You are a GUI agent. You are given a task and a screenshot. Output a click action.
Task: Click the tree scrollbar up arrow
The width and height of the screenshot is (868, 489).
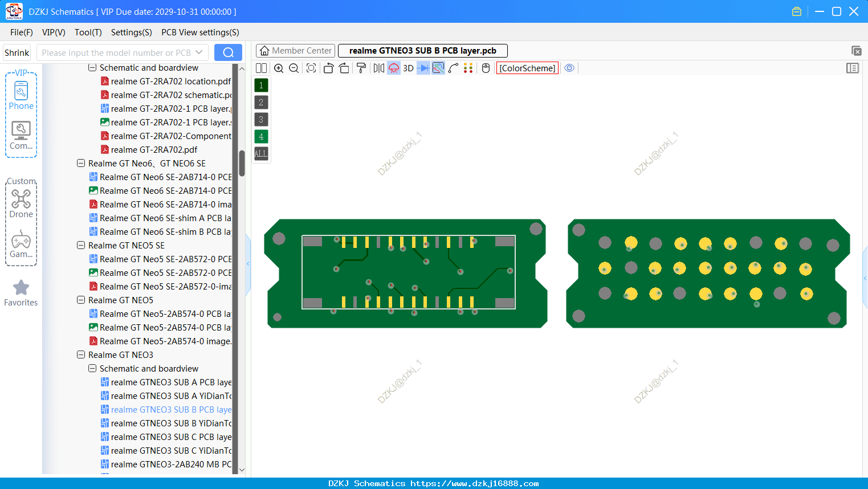pos(242,68)
